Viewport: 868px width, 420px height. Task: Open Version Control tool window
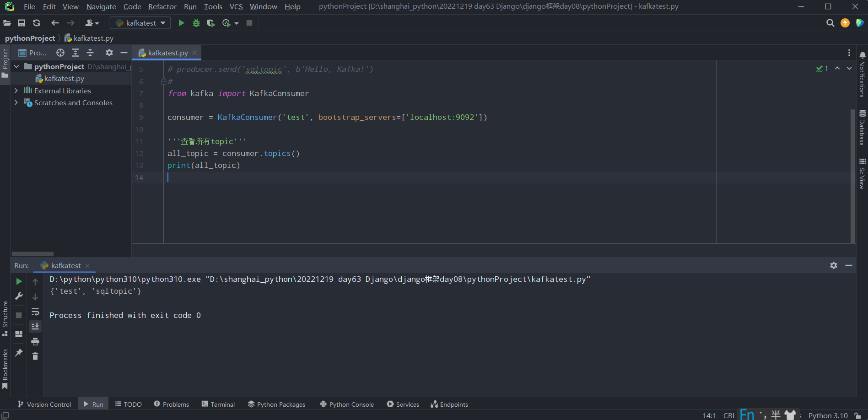[x=44, y=404]
